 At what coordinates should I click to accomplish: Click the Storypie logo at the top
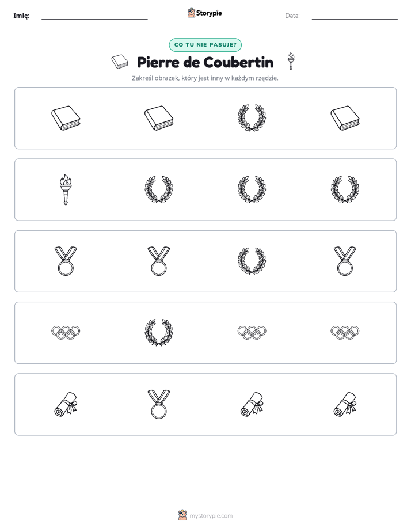(x=204, y=13)
